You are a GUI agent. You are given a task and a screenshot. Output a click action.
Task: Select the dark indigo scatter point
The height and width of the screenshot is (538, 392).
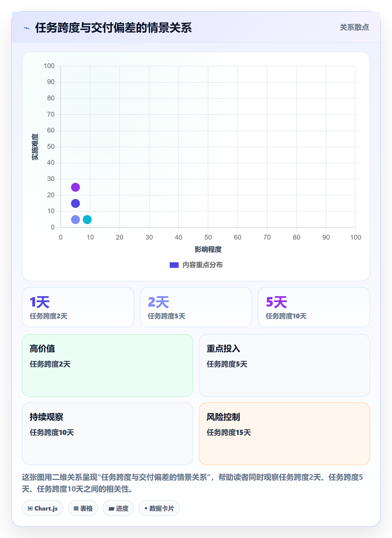click(x=75, y=203)
